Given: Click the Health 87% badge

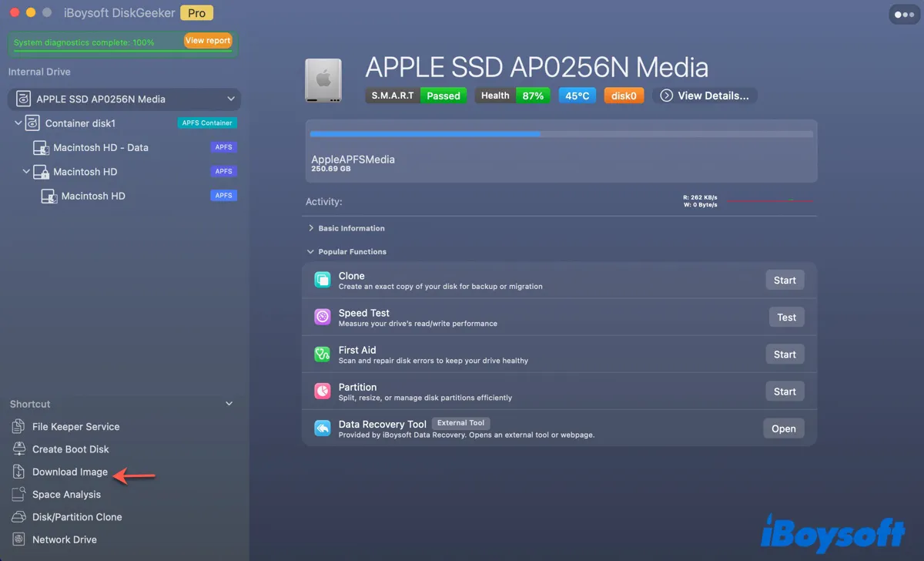Looking at the screenshot, I should (x=513, y=96).
